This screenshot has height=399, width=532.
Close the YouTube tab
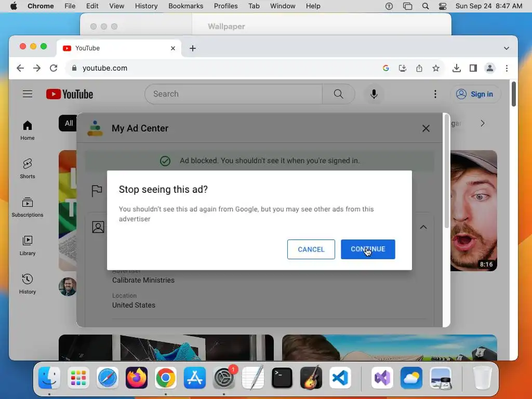pyautogui.click(x=173, y=48)
